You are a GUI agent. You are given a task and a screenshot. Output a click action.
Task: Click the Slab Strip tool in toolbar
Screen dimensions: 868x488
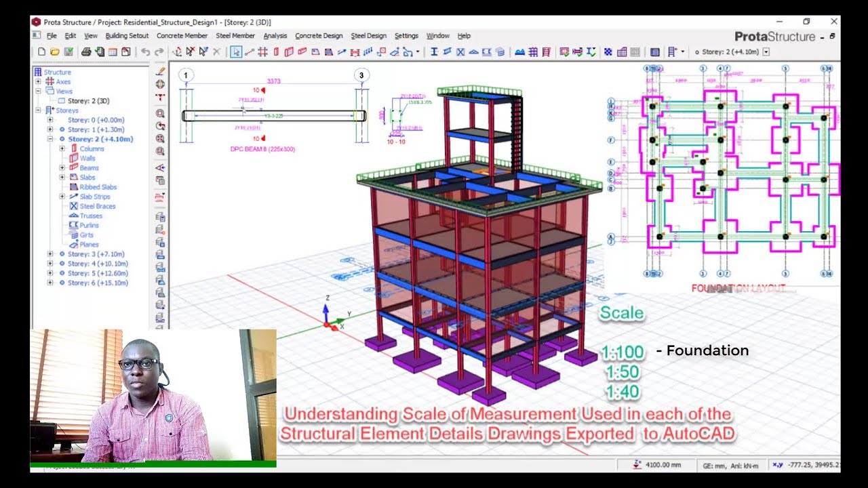tap(342, 52)
